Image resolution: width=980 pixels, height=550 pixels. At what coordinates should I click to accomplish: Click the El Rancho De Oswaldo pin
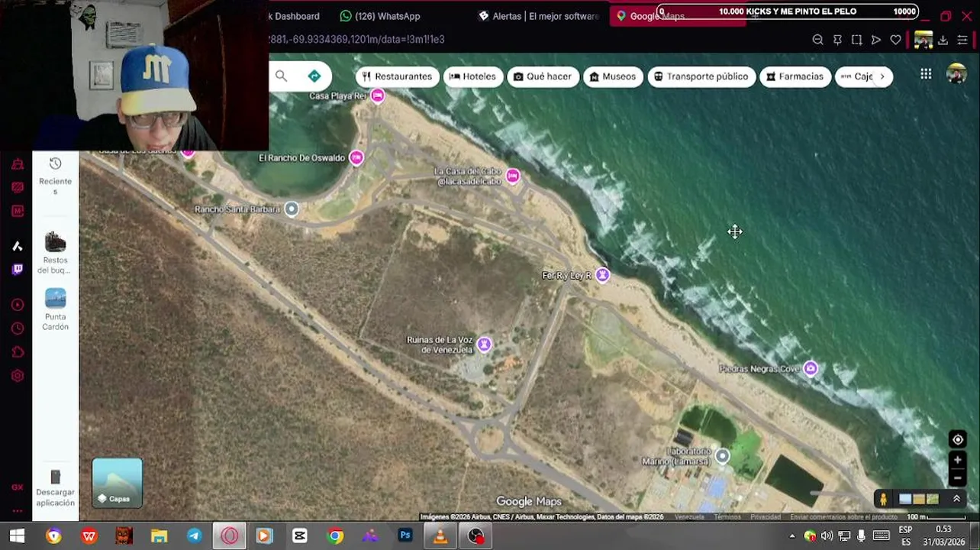pos(356,157)
